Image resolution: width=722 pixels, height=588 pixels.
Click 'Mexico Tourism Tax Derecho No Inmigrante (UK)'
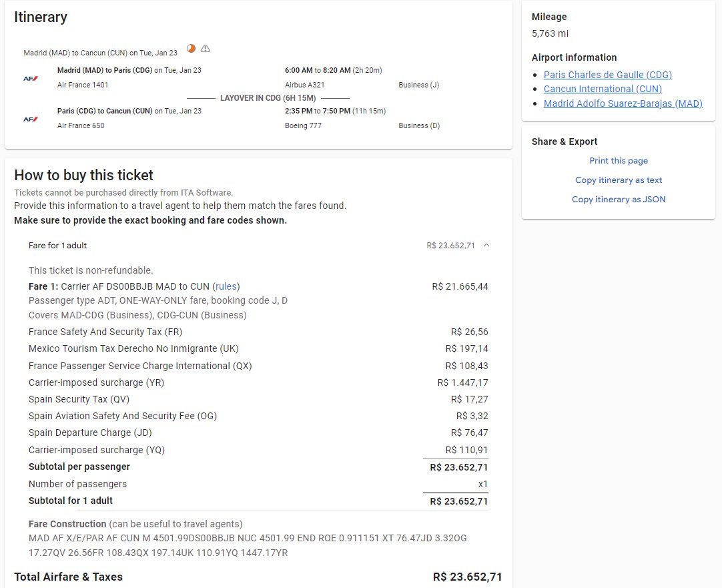133,348
